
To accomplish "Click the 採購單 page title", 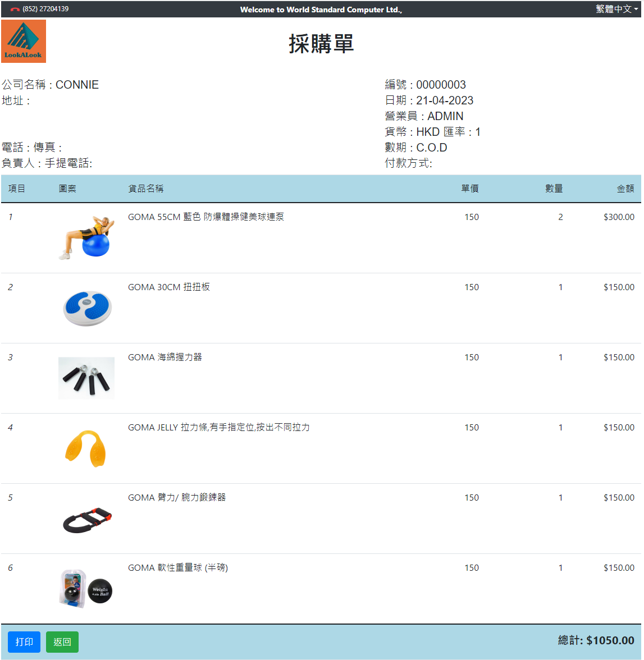I will click(321, 44).
